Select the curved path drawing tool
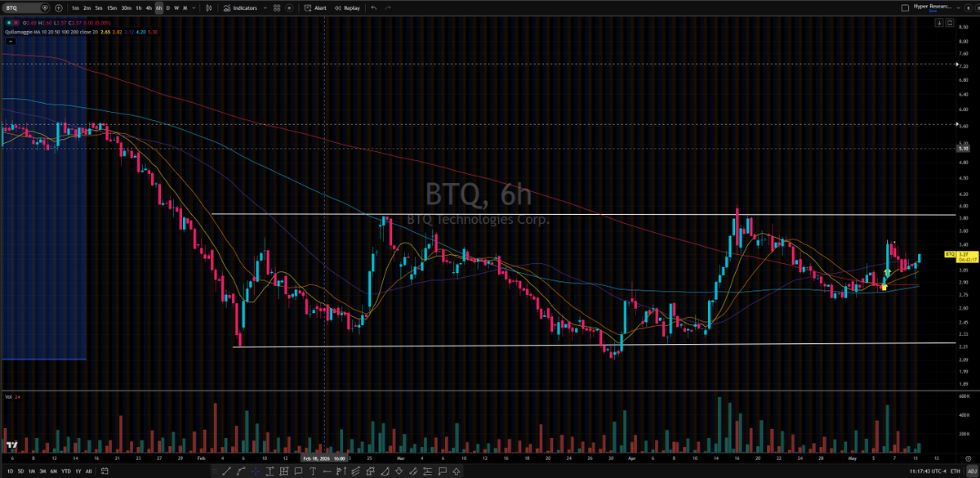This screenshot has width=980, height=478. pos(241,471)
